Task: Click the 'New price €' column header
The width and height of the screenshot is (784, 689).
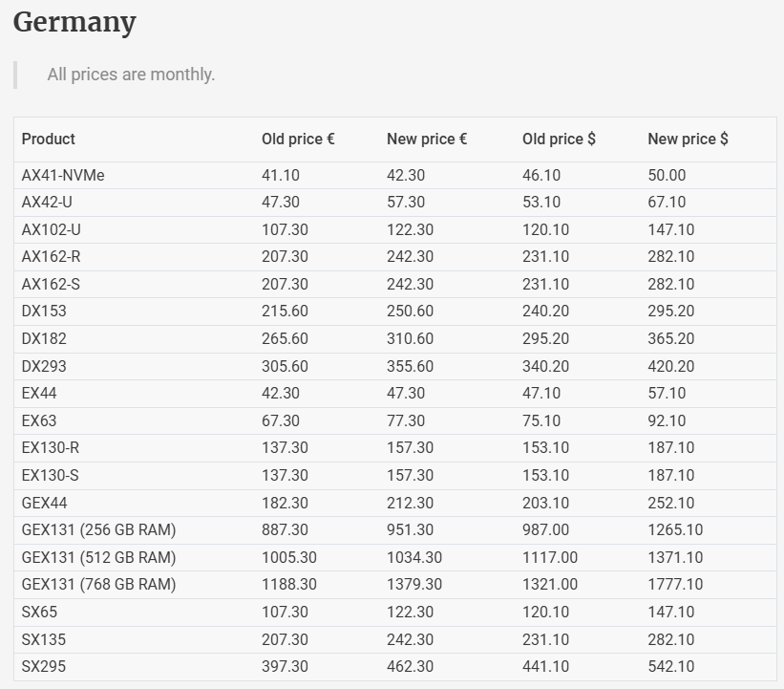Action: (x=426, y=140)
